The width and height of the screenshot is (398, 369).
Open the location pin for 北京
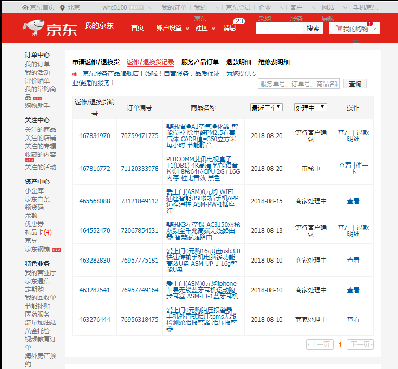tap(62, 7)
